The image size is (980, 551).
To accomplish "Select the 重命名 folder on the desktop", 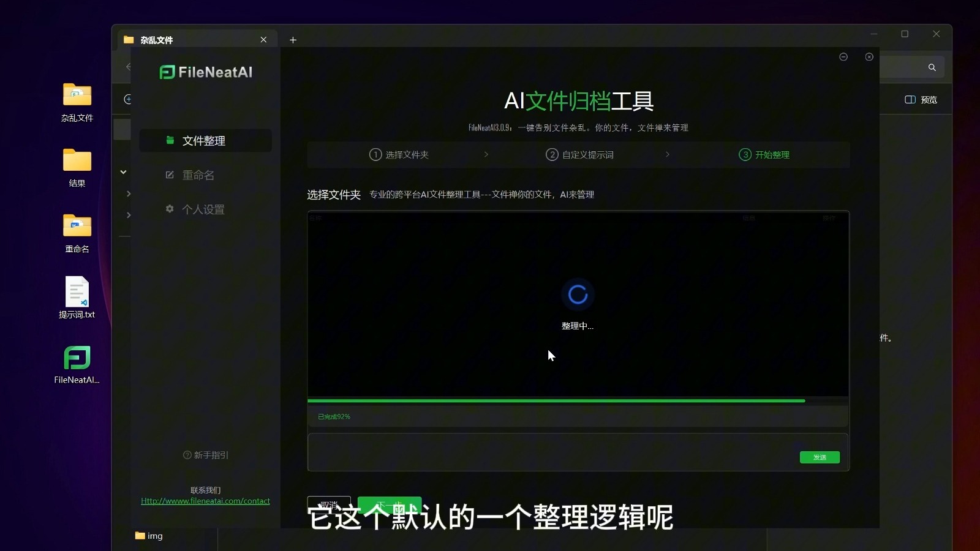I will [x=77, y=233].
